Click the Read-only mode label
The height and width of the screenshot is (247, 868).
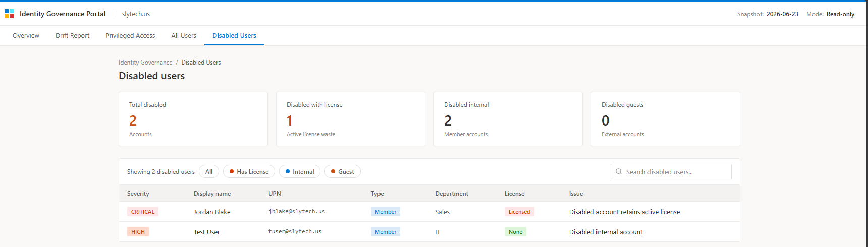pos(840,14)
